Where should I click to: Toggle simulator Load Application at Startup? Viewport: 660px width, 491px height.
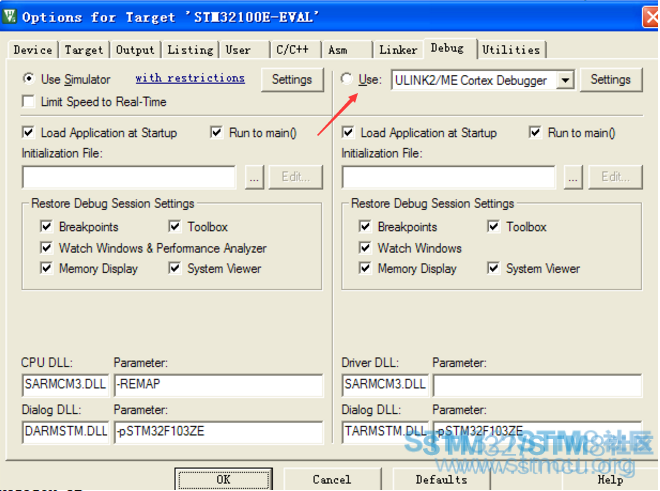[x=28, y=133]
